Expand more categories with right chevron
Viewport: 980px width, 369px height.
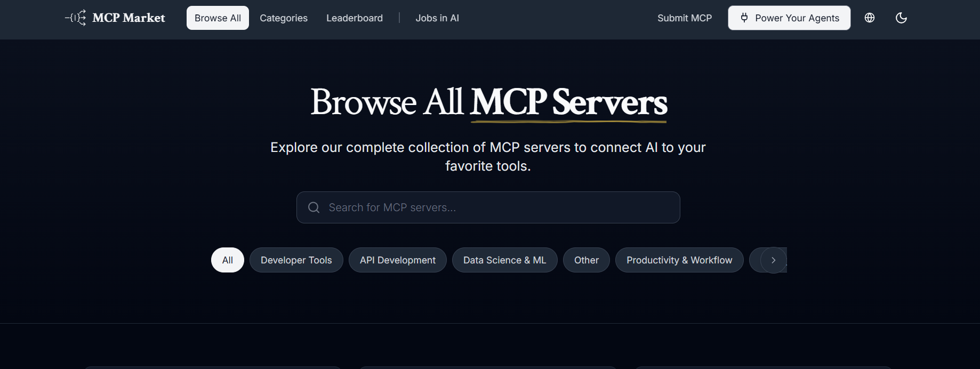click(773, 260)
